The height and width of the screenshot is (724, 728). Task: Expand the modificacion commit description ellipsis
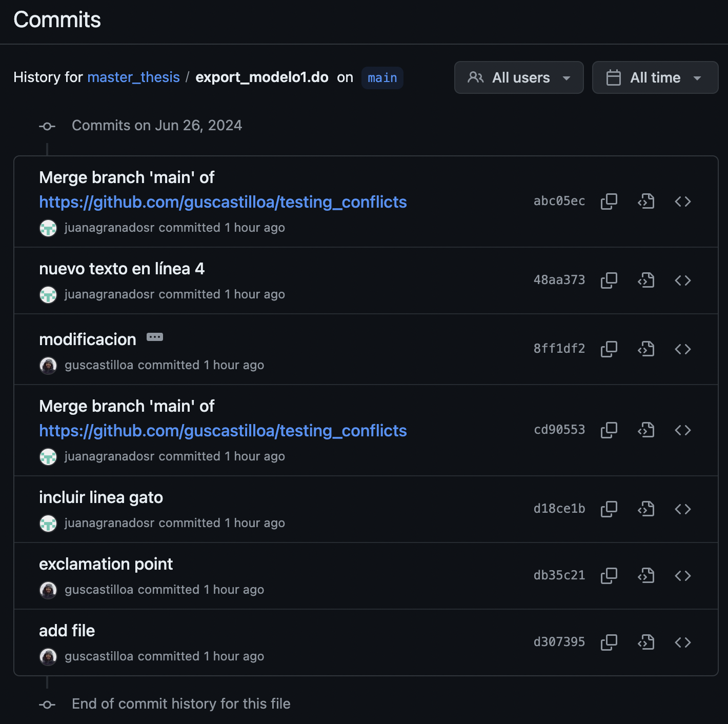tap(154, 337)
